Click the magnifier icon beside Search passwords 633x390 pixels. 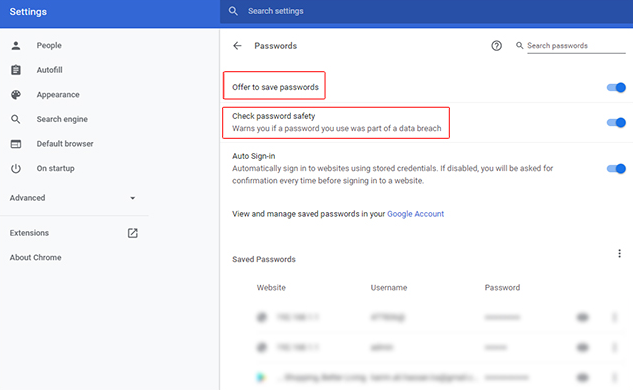coord(520,46)
